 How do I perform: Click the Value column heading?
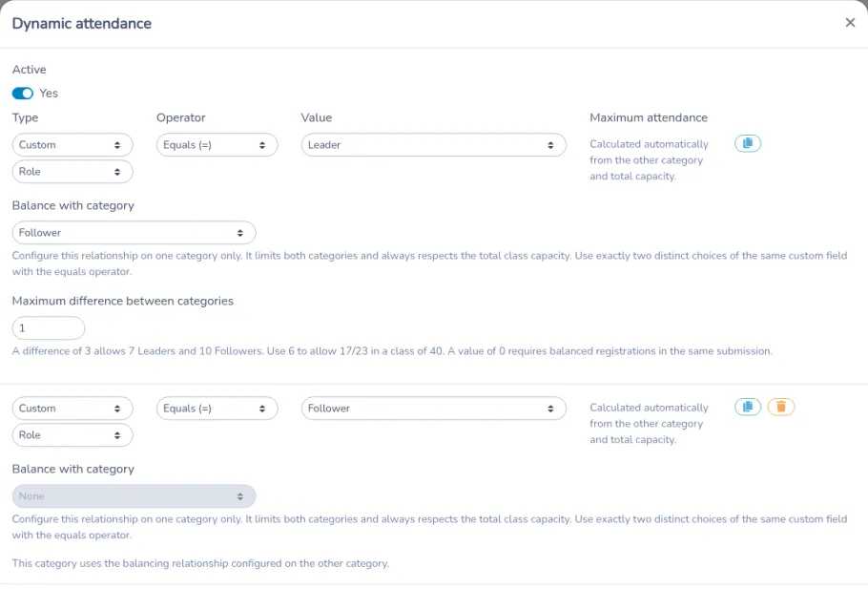coord(317,117)
